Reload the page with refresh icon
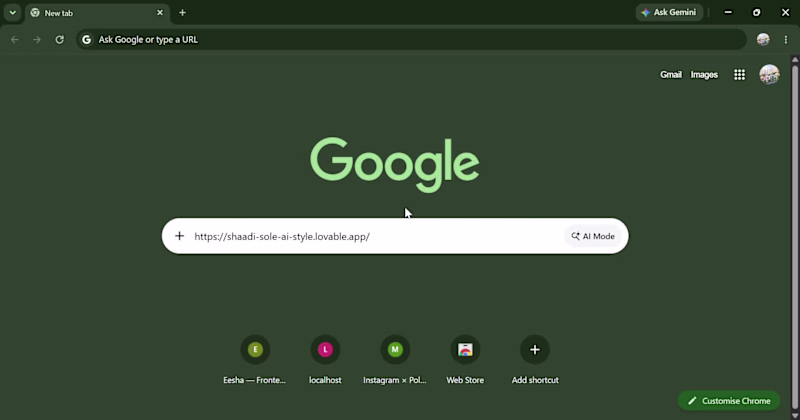Screen dimensions: 800x420 point(60,39)
